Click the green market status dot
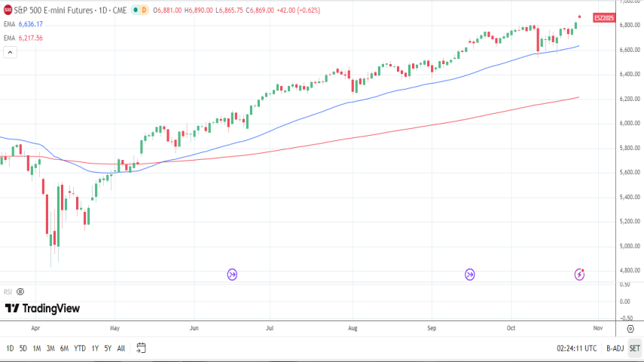 pyautogui.click(x=135, y=10)
